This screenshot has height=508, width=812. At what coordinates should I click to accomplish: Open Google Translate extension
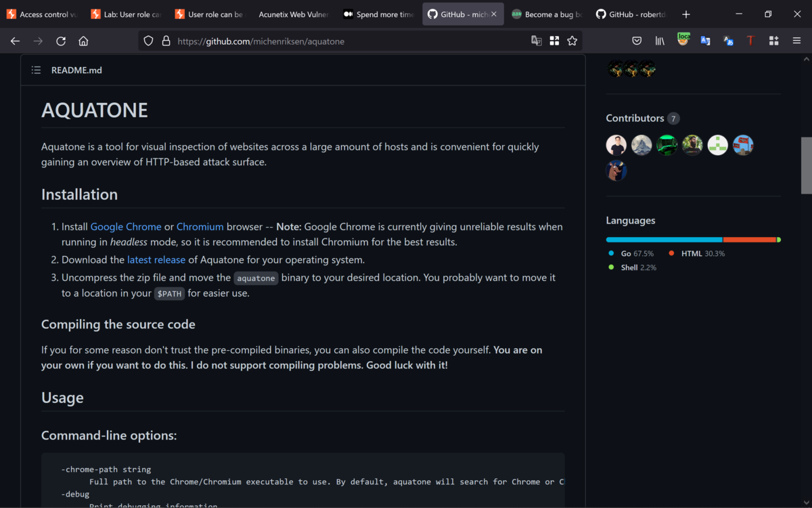tap(705, 41)
